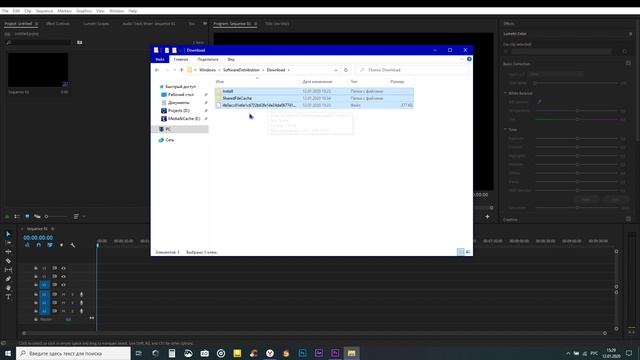Viewport: 640px width, 360px height.
Task: Select the SharedFileCache folder in Explorer
Action: tap(314, 98)
